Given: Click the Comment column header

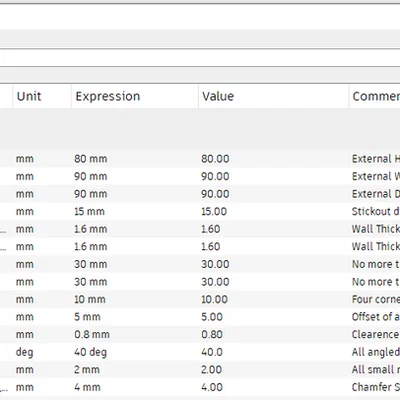Looking at the screenshot, I should pos(375,96).
